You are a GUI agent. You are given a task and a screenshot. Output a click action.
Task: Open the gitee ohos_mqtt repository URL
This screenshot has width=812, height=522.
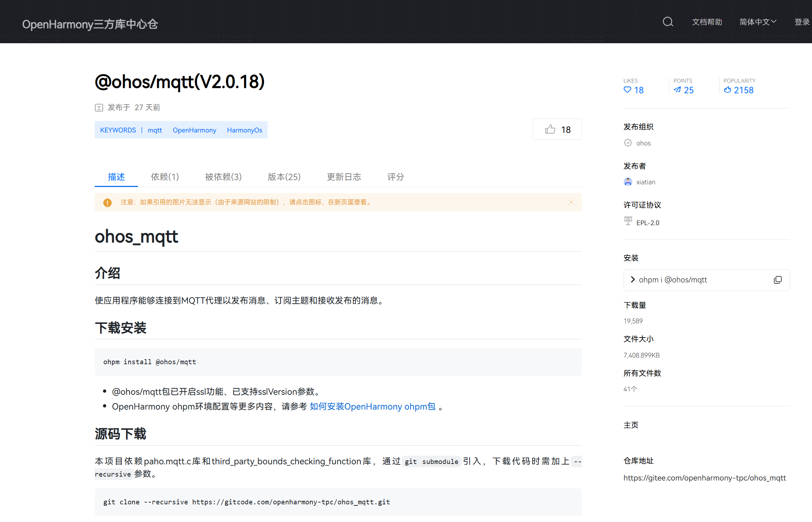tap(704, 478)
